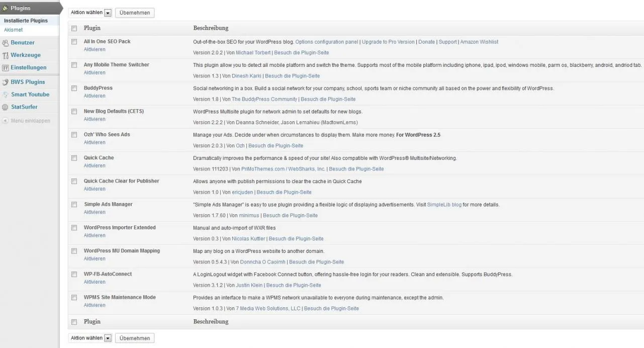
Task: Click the Donate link
Action: pyautogui.click(x=426, y=42)
